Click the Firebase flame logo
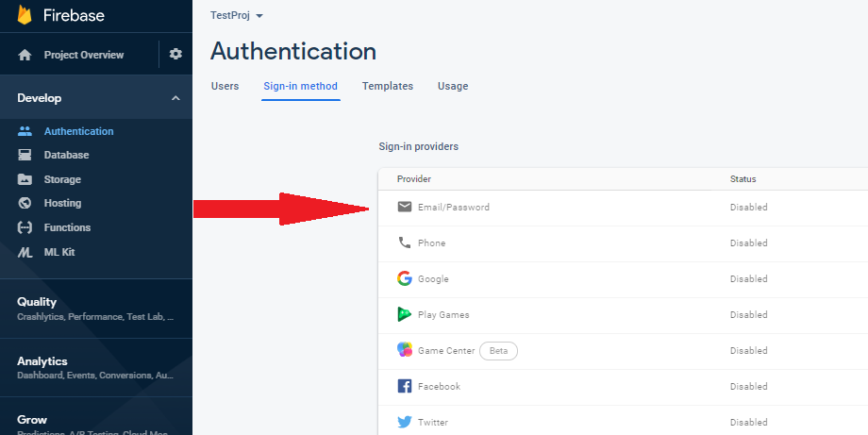 tap(25, 14)
